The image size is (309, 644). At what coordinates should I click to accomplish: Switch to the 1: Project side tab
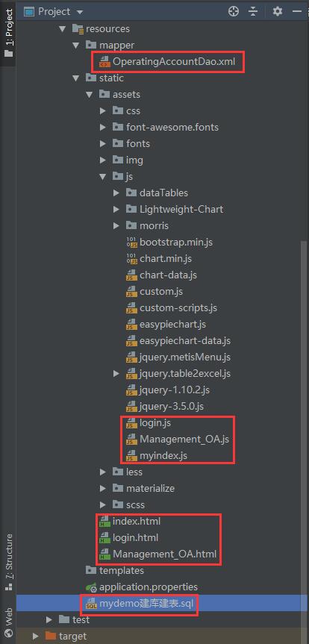[8, 32]
